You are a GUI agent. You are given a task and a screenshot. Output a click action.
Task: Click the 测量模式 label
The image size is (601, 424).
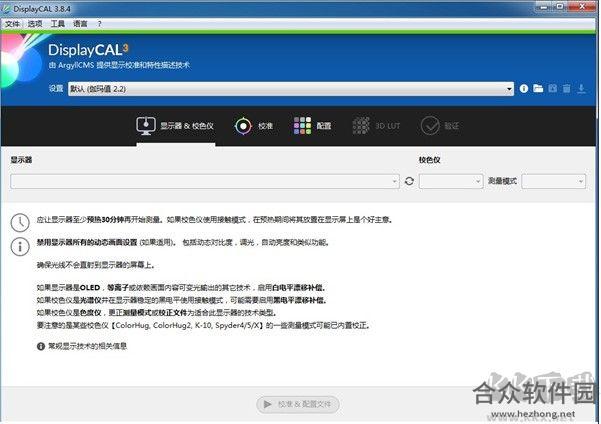pyautogui.click(x=502, y=181)
